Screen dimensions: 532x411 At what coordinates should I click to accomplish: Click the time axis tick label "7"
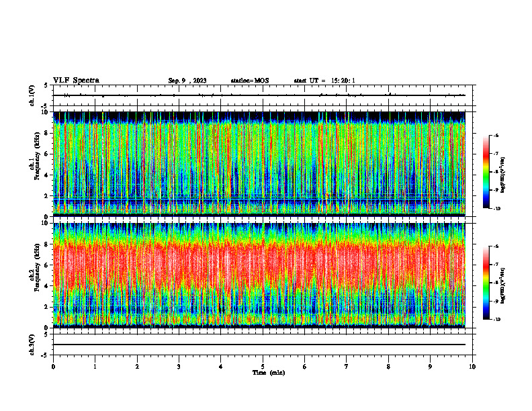[347, 367]
